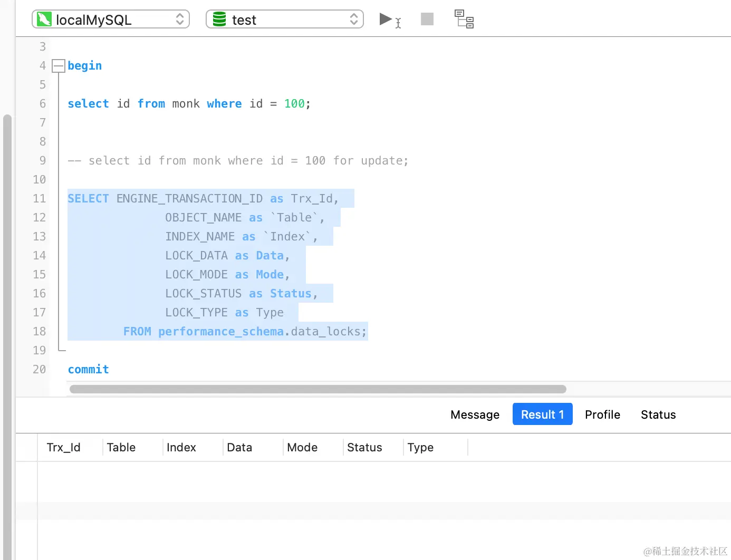731x560 pixels.
Task: Click 'LOCK_DATA' on line 14
Action: pyautogui.click(x=196, y=256)
